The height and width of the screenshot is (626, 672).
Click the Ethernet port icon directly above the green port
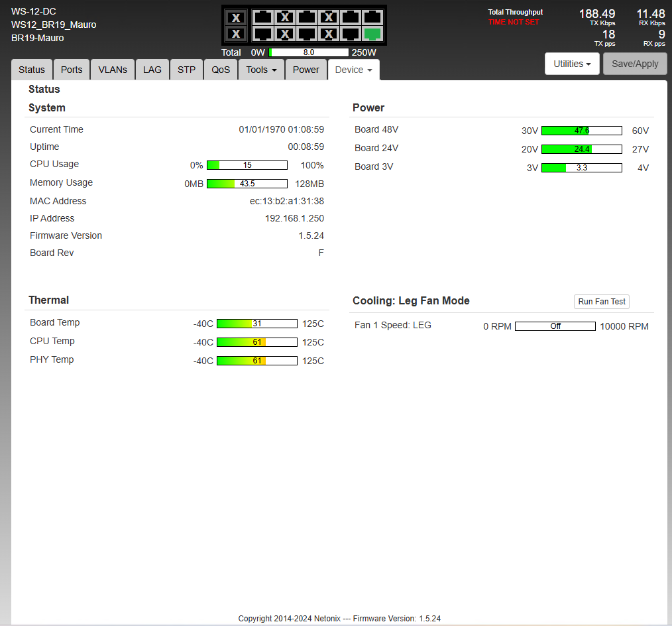pyautogui.click(x=372, y=18)
